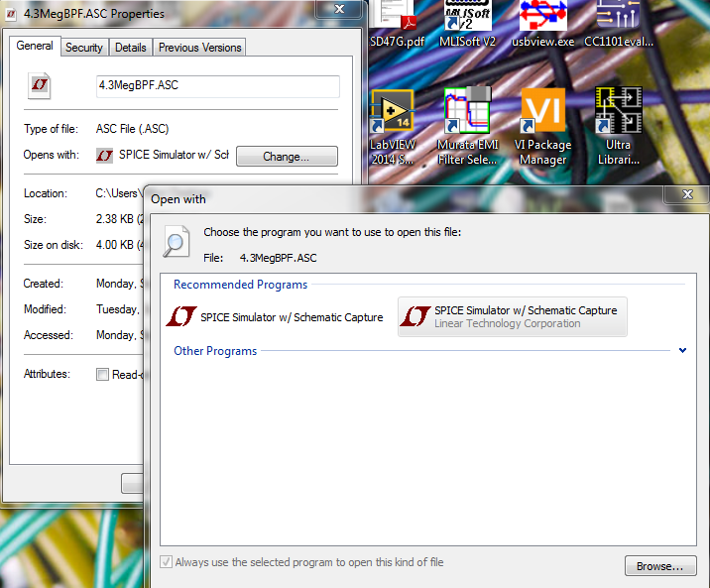Click the LTspice file icon beside the filename
710x588 pixels.
click(40, 85)
